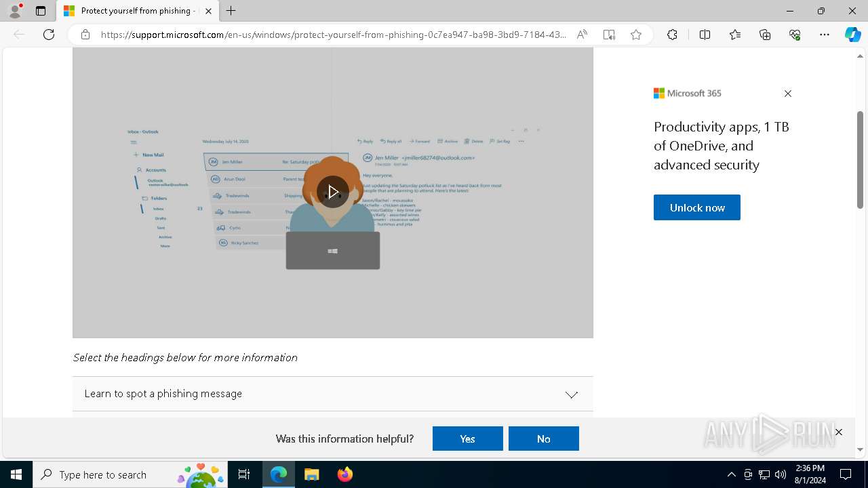Refresh the current page
868x488 pixels.
pos(49,35)
